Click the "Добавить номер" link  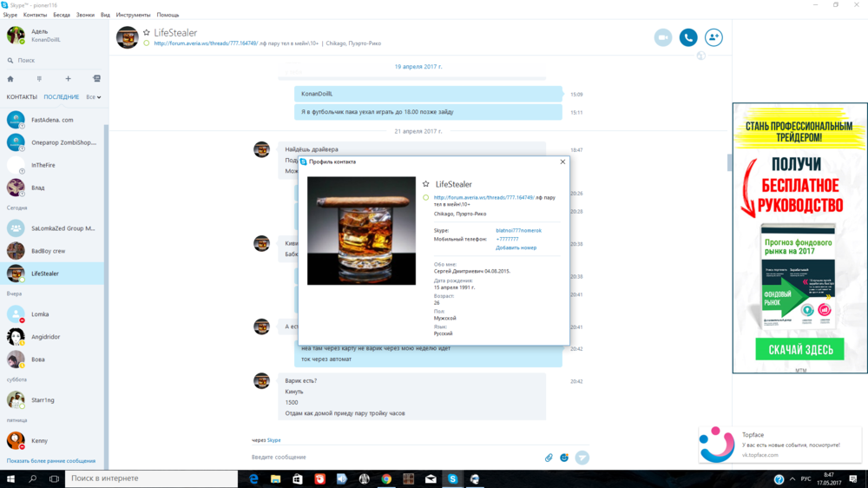[516, 247]
